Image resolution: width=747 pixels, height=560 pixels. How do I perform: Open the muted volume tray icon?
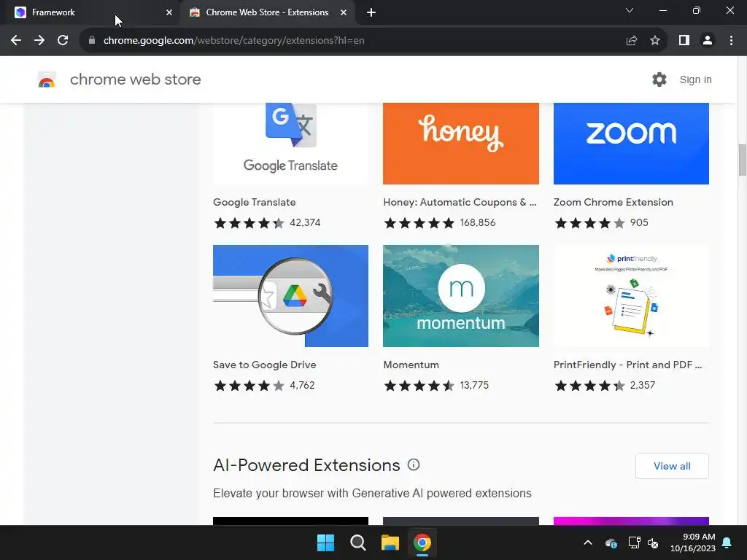pyautogui.click(x=653, y=542)
